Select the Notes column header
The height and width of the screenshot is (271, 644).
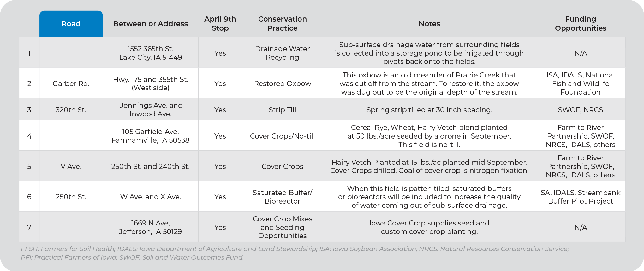point(429,24)
